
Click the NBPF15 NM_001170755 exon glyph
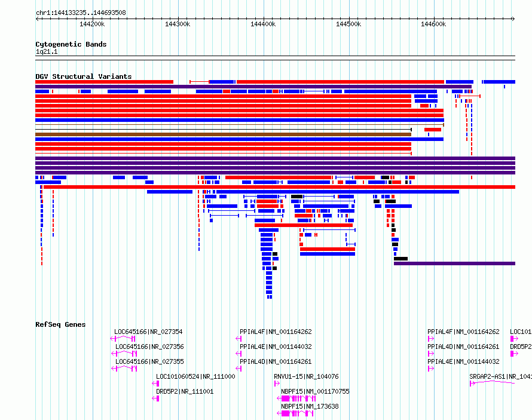coord(296,398)
